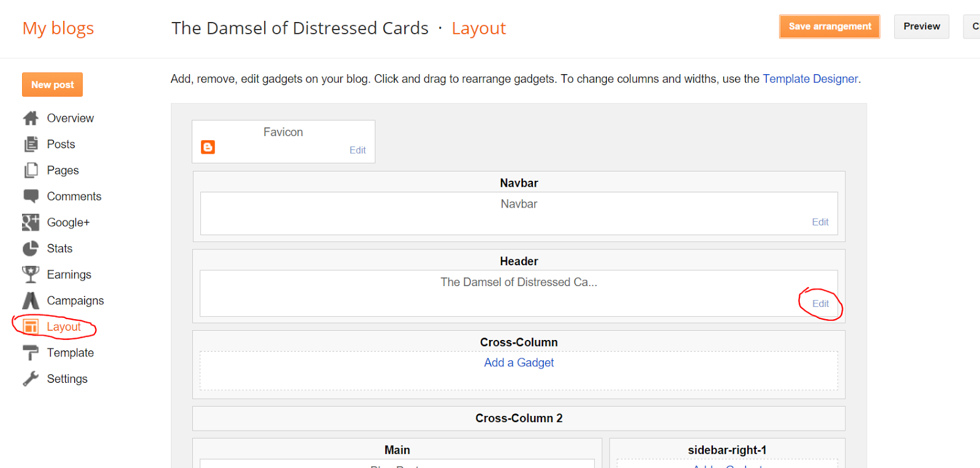Go to My blogs
Screen dimensions: 980x468
coord(58,28)
